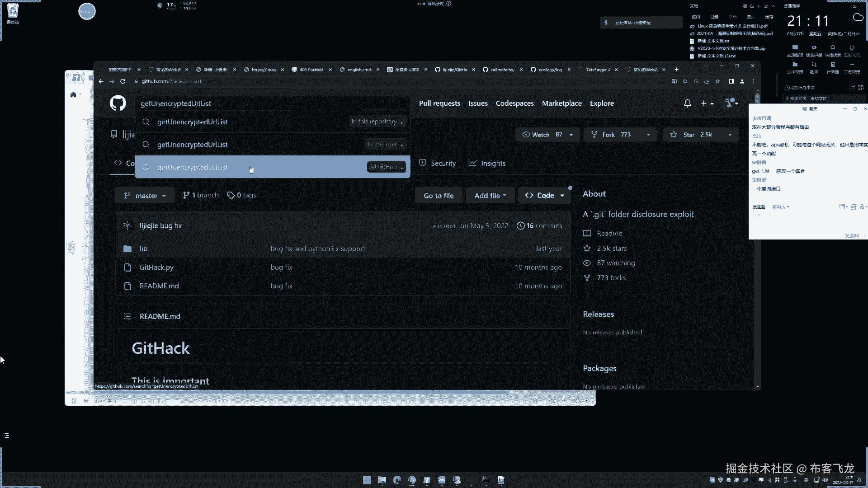The height and width of the screenshot is (488, 868).
Task: Click the browser back arrow
Action: (x=101, y=81)
